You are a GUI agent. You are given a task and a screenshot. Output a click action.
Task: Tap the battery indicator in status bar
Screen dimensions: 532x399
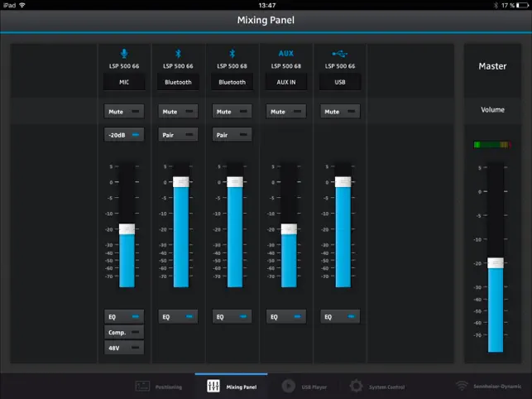tap(522, 5)
